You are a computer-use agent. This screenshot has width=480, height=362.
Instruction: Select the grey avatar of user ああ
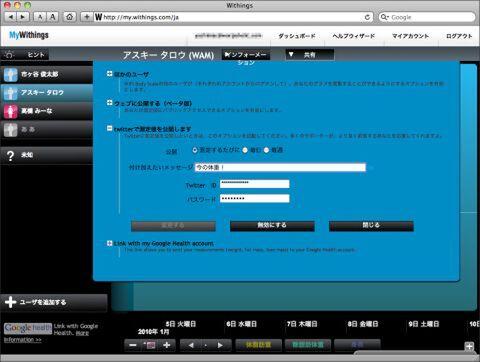(11, 130)
